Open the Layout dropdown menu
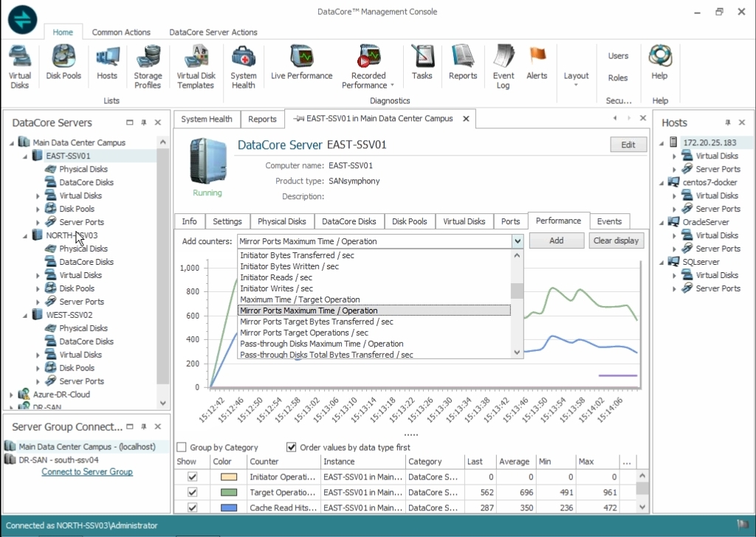 tap(576, 79)
